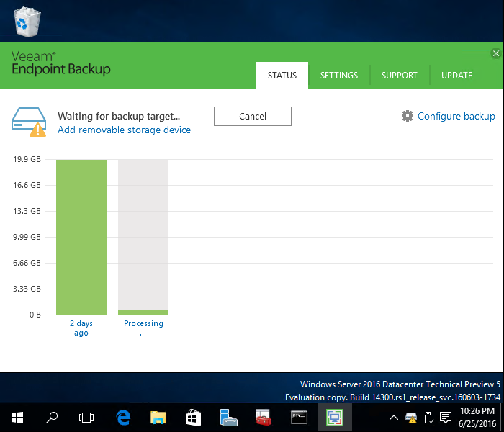The image size is (504, 432).
Task: Show hidden system tray icons
Action: tap(394, 418)
